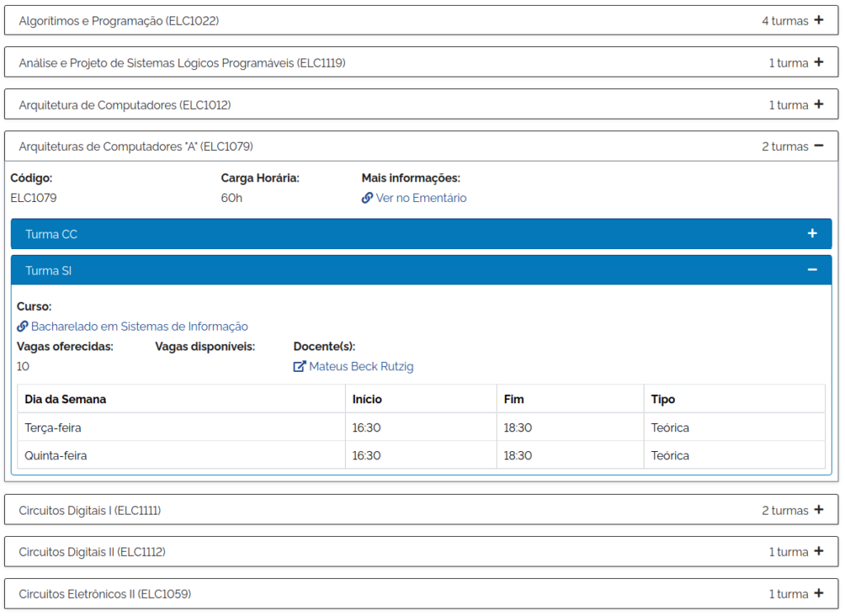Open Ver no Ementário link

click(421, 198)
